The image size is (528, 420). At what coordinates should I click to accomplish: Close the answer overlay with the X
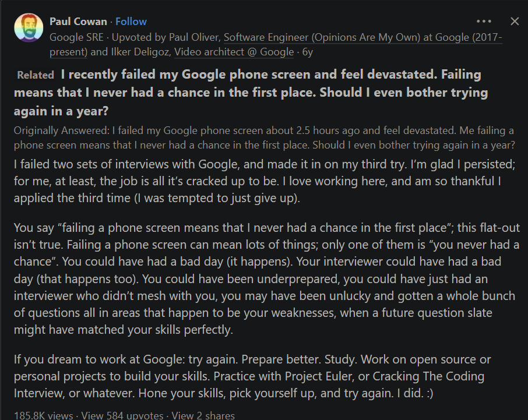pos(515,21)
